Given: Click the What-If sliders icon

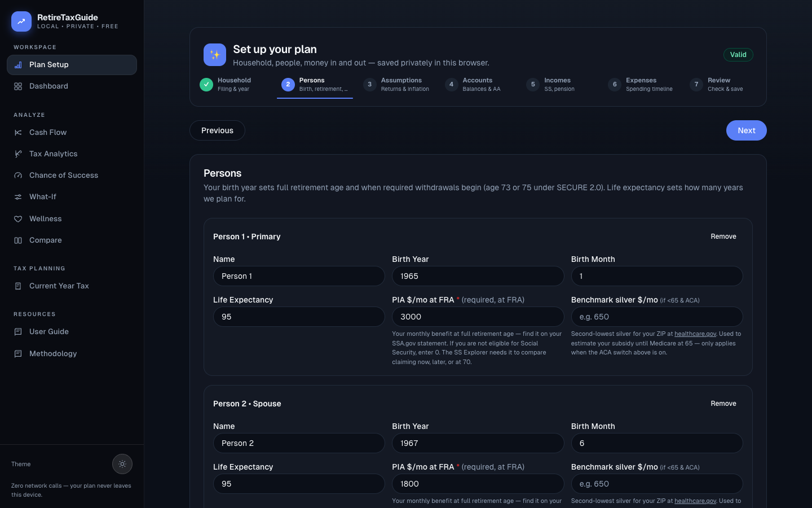Looking at the screenshot, I should 18,197.
